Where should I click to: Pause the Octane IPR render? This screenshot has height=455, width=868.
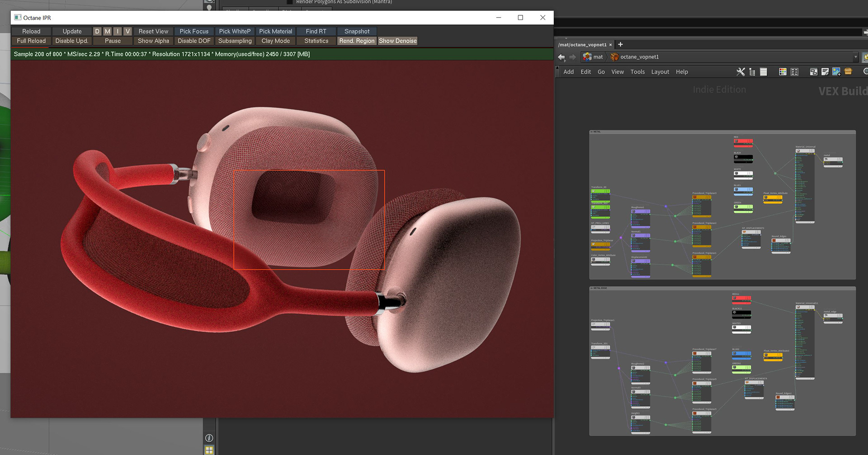tap(113, 41)
